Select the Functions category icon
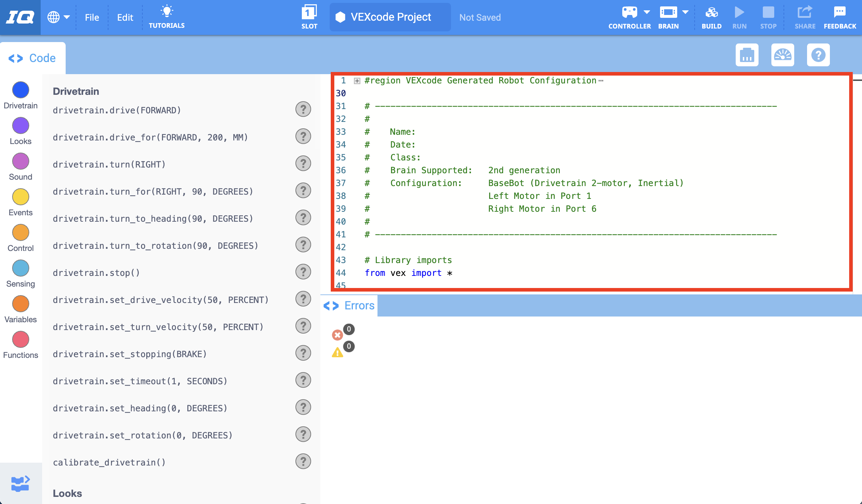862x504 pixels. (20, 339)
